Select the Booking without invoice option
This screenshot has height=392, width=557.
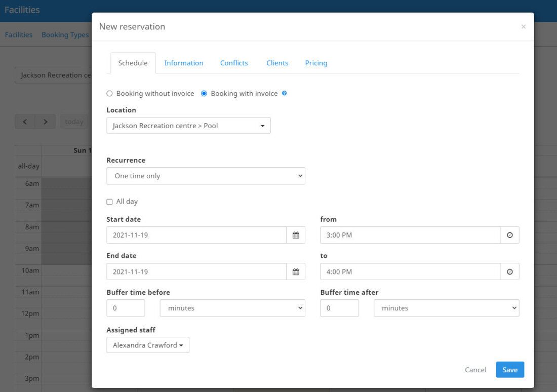(109, 93)
